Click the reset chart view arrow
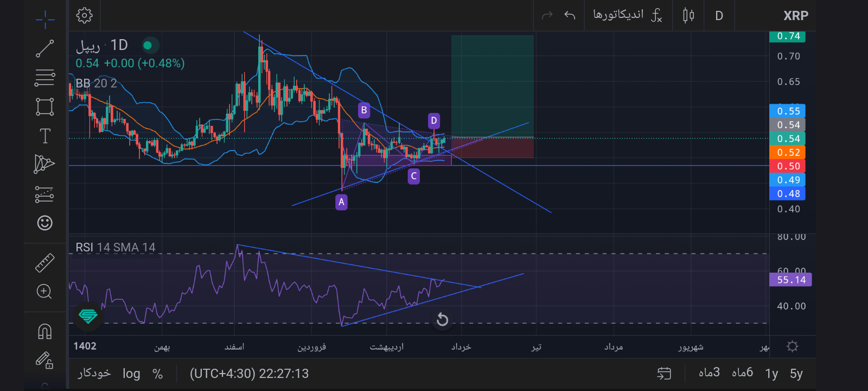Viewport: 868px width, 391px height. point(442,319)
